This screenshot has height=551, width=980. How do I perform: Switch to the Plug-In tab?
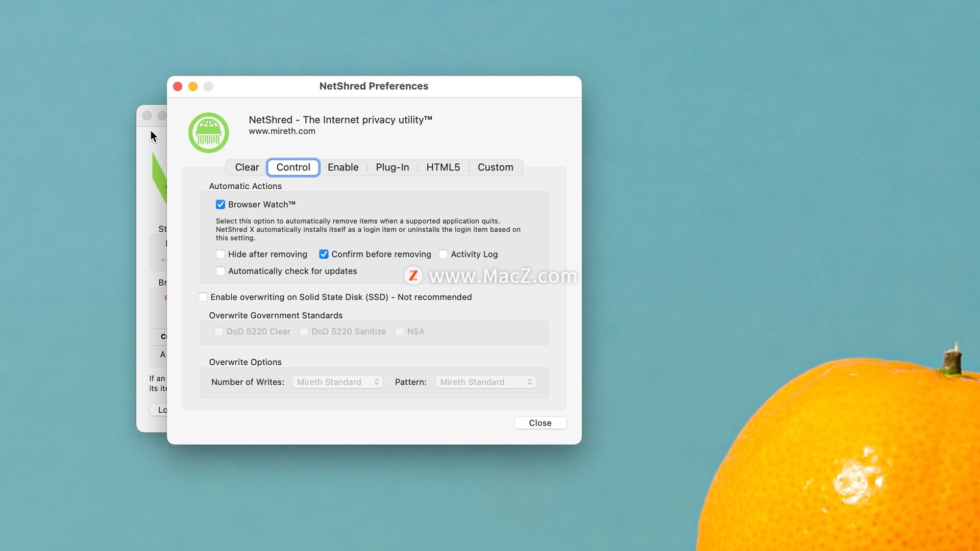[393, 167]
